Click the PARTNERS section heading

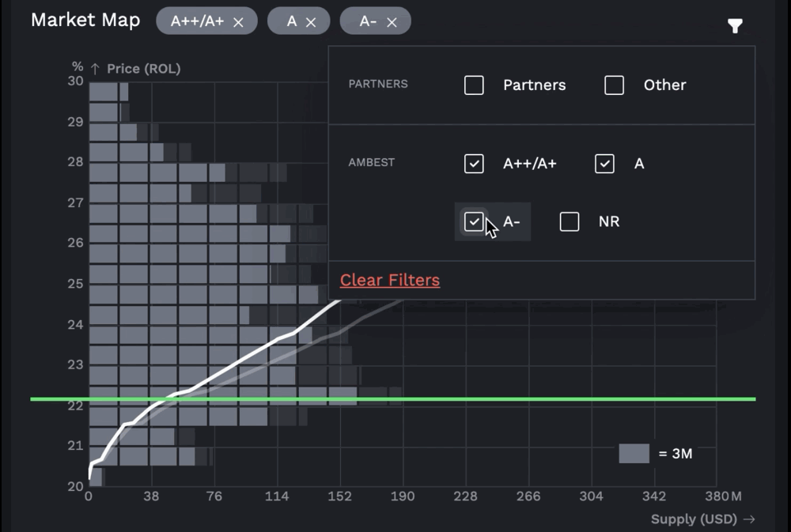click(x=378, y=84)
